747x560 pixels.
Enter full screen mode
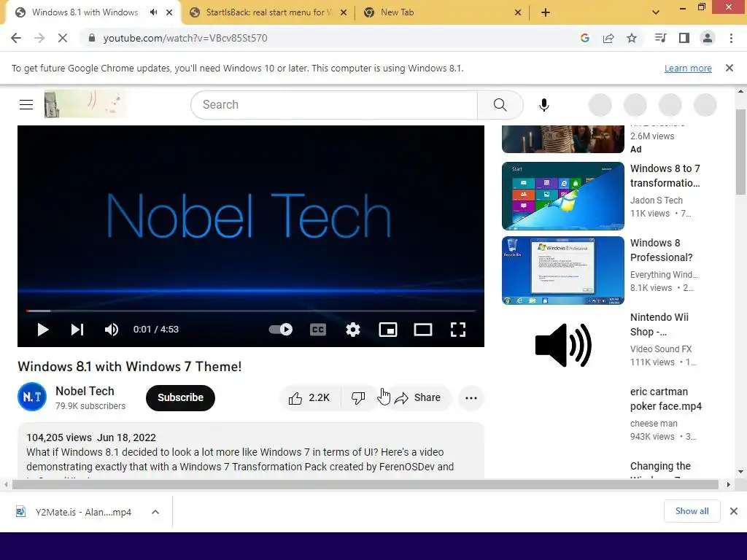(x=458, y=330)
